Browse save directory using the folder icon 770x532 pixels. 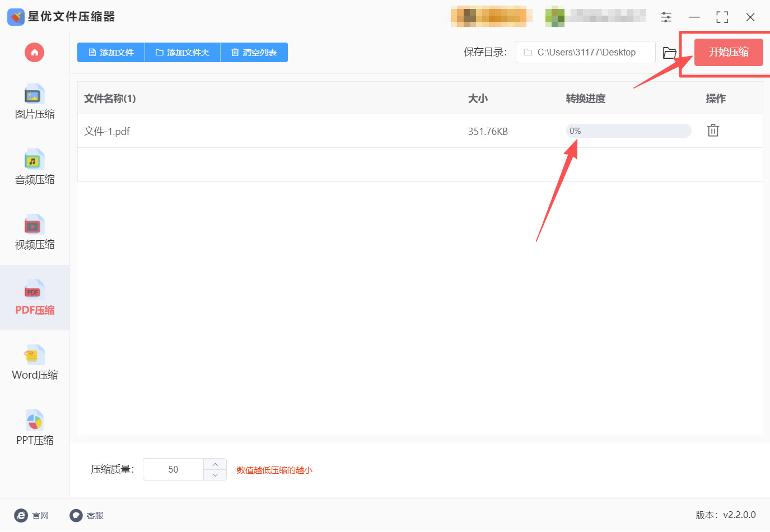670,52
